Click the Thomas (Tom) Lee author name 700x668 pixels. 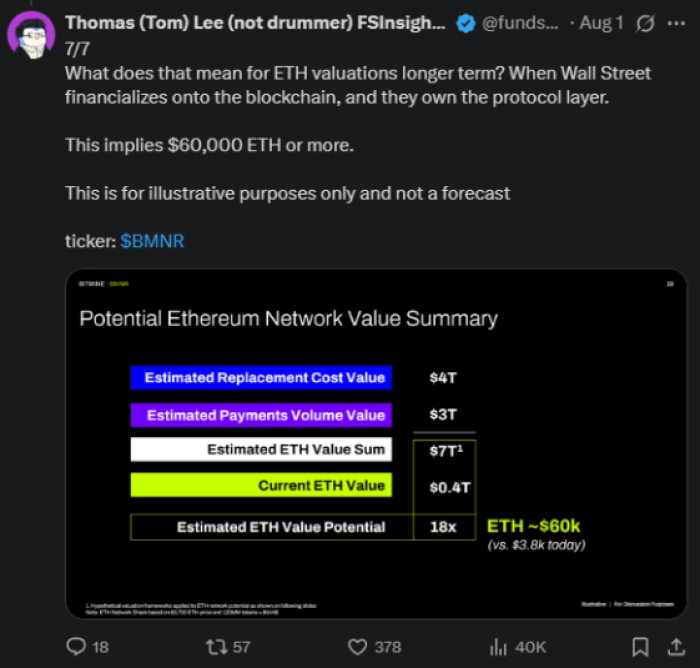254,24
